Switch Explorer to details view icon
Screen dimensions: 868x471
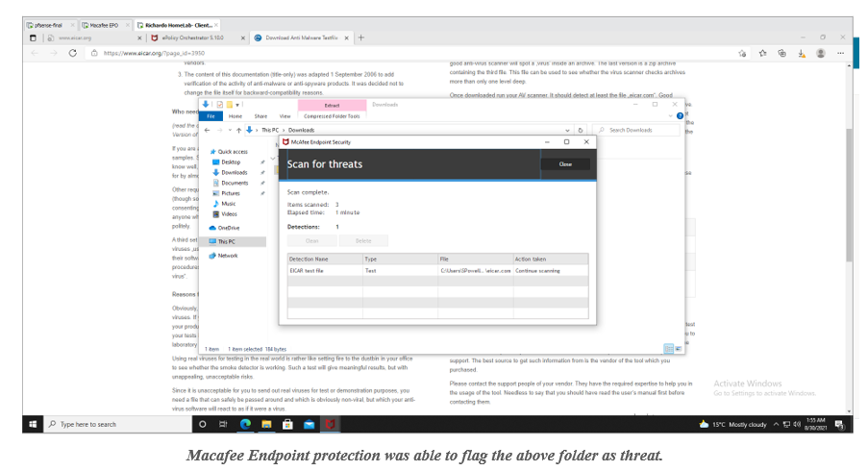[x=668, y=349]
